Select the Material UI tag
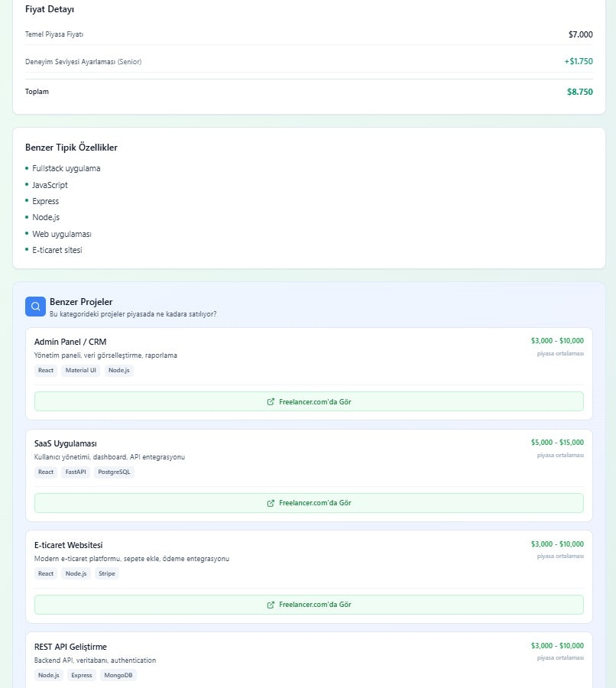Viewport: 616px width, 688px height. coord(81,371)
